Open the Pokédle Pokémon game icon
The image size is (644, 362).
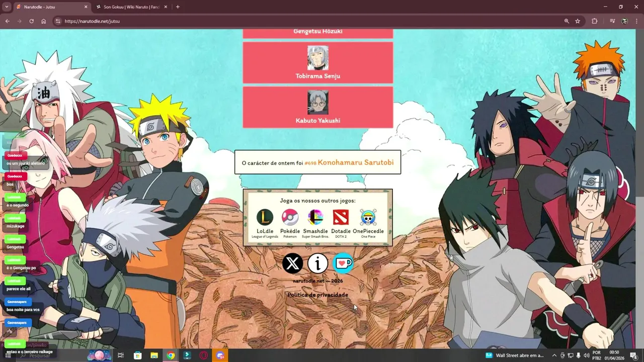[290, 217]
